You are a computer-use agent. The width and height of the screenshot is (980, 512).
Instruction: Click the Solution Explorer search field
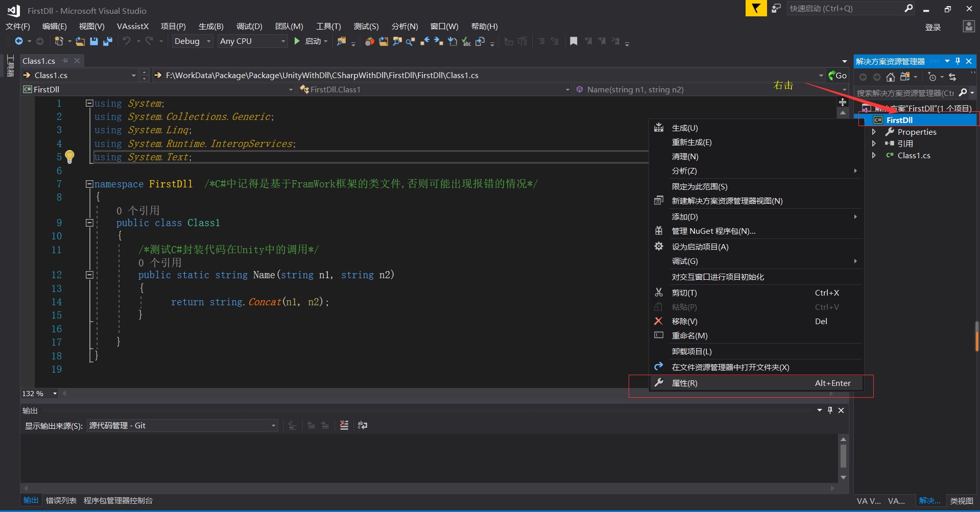point(905,93)
